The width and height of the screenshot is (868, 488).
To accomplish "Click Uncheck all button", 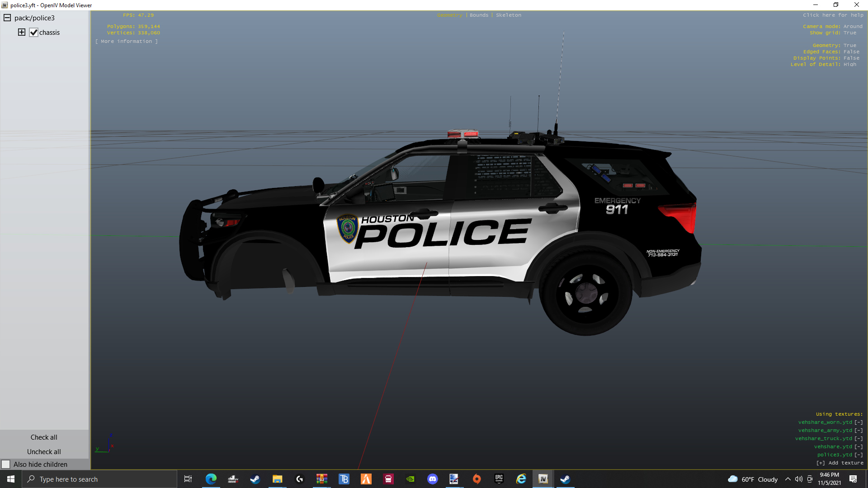I will coord(44,451).
